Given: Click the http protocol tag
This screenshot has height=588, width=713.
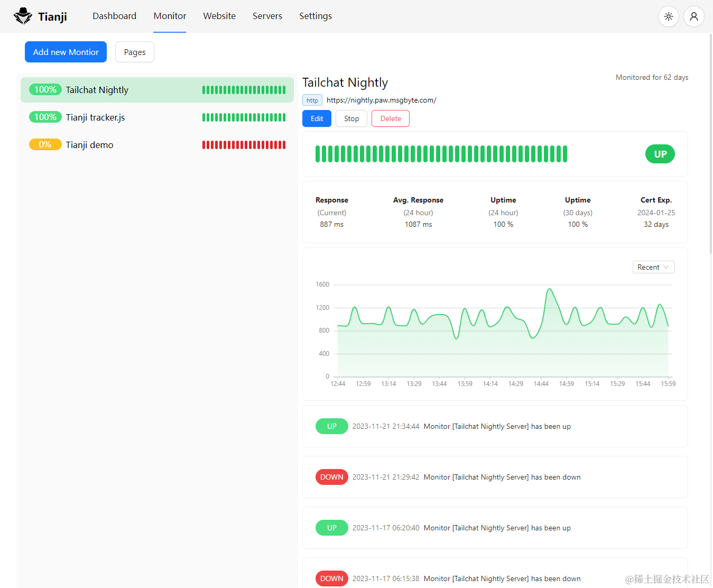Looking at the screenshot, I should [312, 100].
